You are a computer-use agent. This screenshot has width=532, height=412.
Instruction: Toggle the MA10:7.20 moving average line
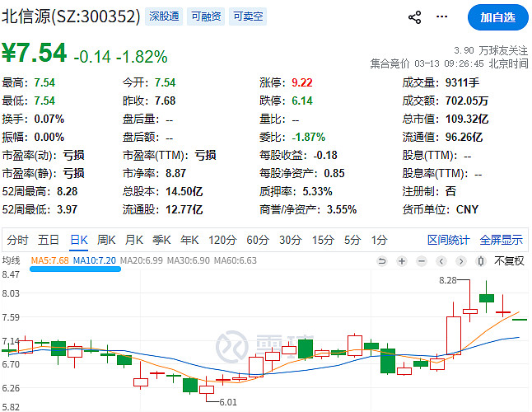click(95, 260)
